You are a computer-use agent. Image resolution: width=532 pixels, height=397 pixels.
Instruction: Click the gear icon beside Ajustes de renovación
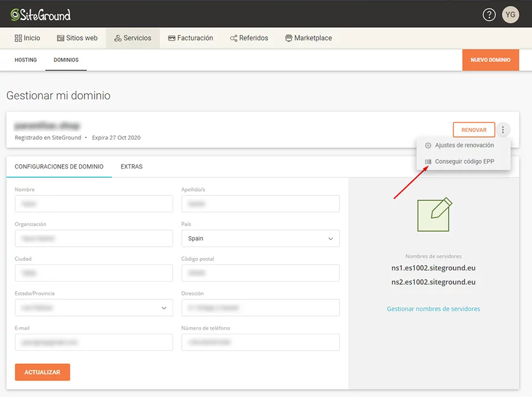click(427, 145)
